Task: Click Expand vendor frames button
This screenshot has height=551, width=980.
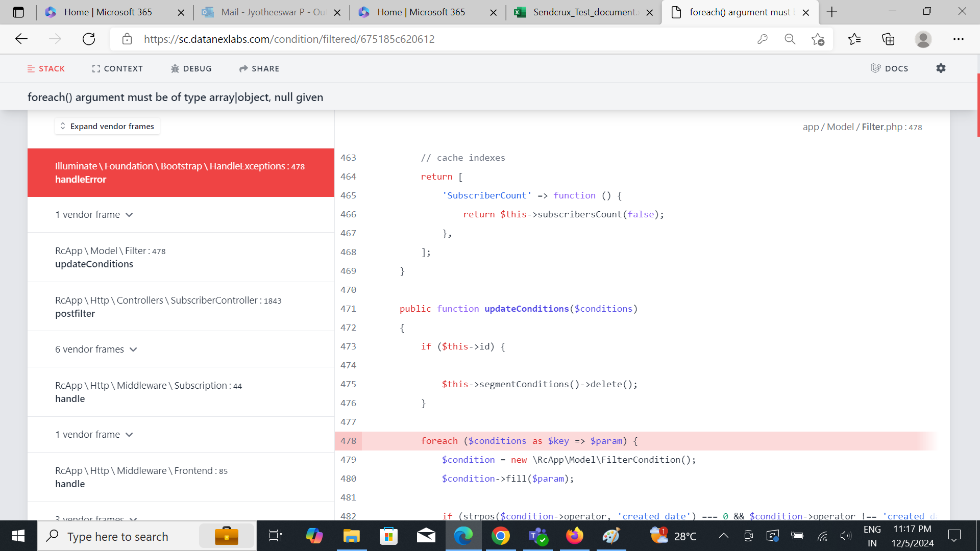Action: 107,126
